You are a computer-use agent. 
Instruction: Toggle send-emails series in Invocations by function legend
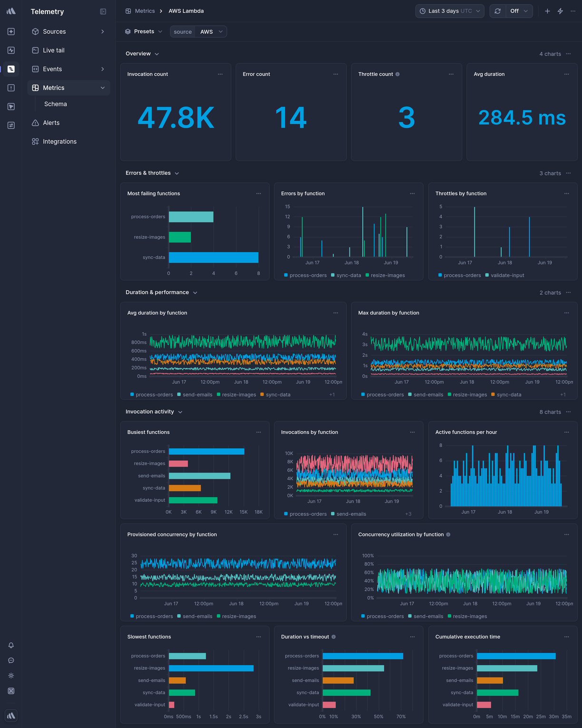coord(349,514)
